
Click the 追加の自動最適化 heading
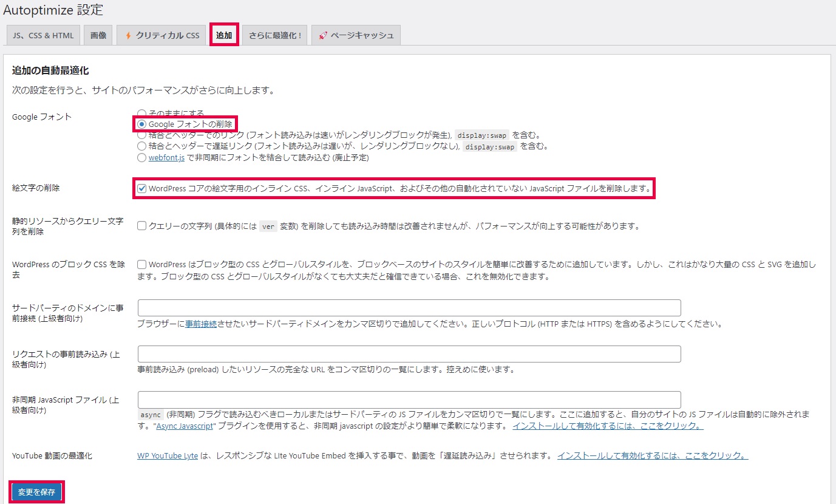pyautogui.click(x=50, y=71)
